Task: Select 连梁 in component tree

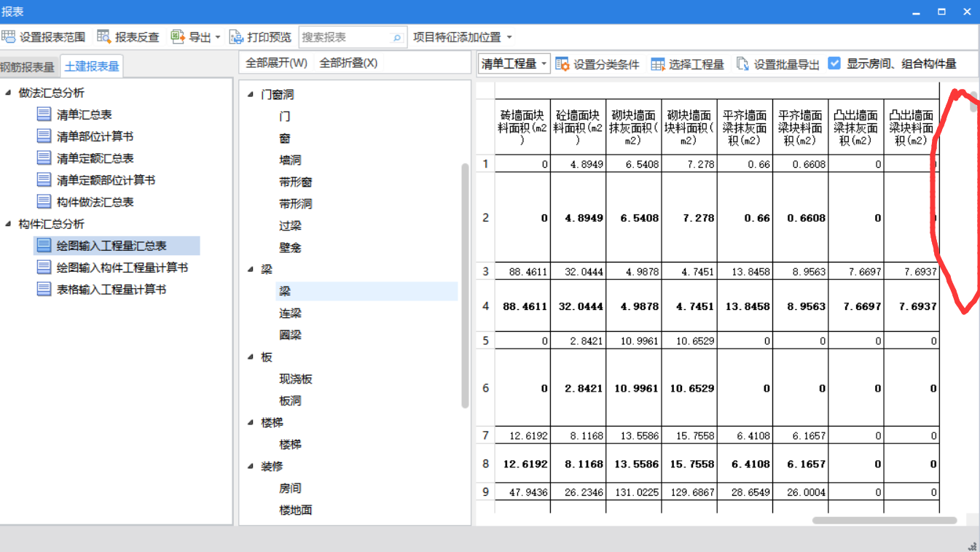Action: tap(290, 313)
